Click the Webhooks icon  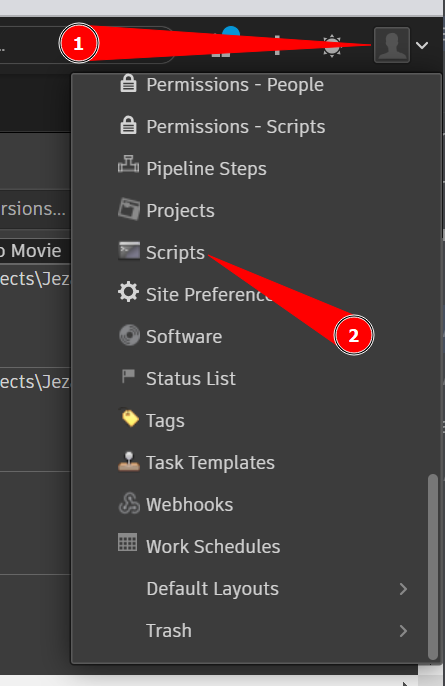click(130, 503)
